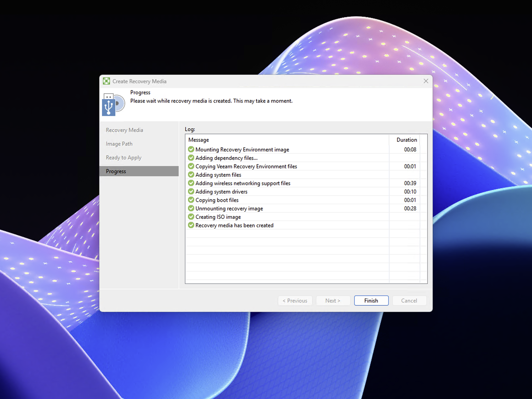Select the "Copying boot files" log text
This screenshot has width=532, height=399.
click(217, 200)
